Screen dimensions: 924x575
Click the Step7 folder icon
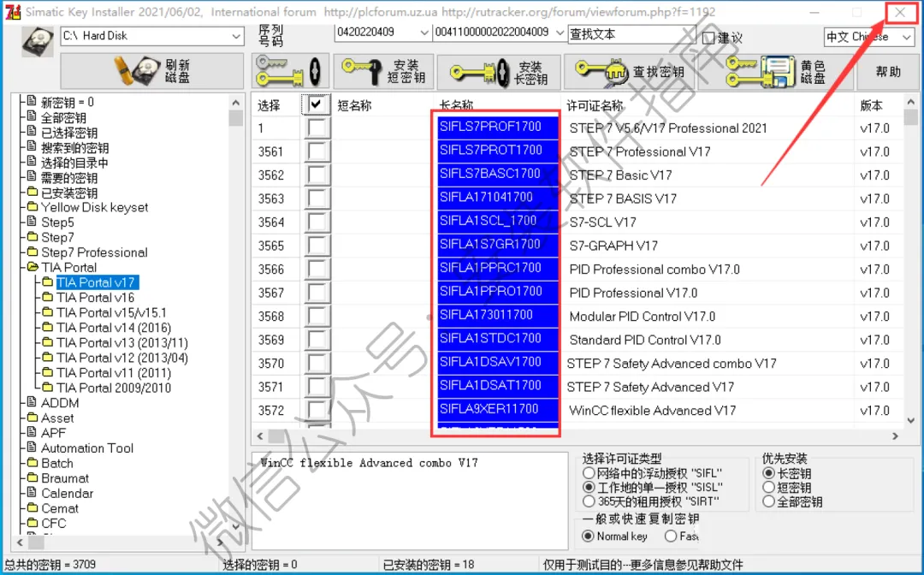pyautogui.click(x=33, y=237)
